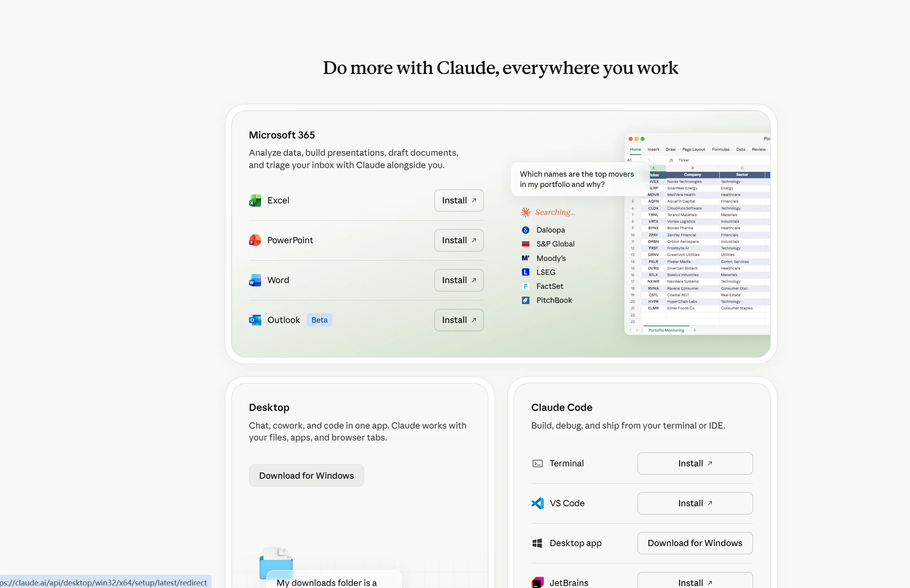Click the Real Estate sector cell
This screenshot has height=588, width=910.
[x=742, y=295]
